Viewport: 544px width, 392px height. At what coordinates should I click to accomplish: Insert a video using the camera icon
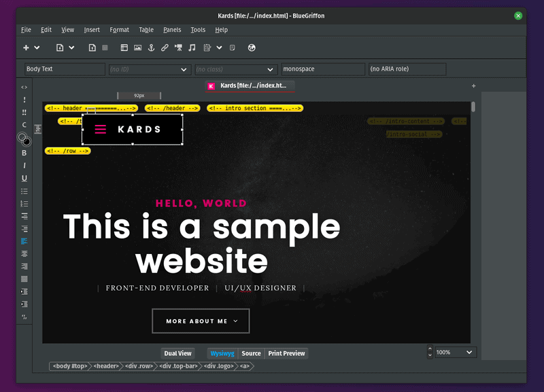(x=178, y=48)
